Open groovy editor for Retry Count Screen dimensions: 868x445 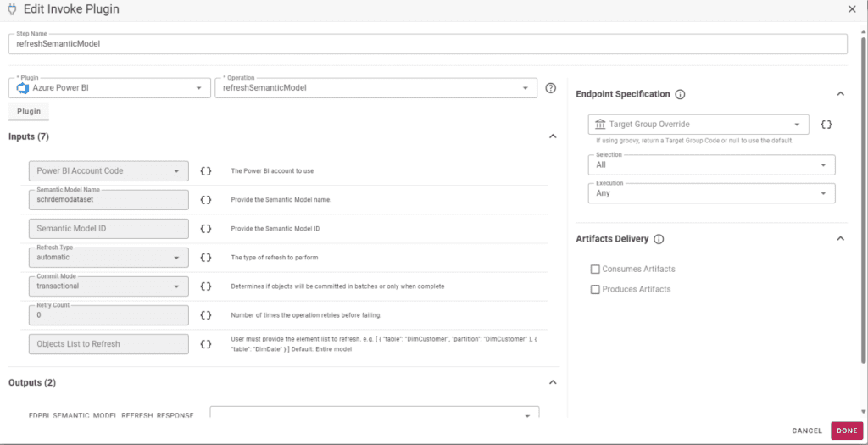coord(206,315)
